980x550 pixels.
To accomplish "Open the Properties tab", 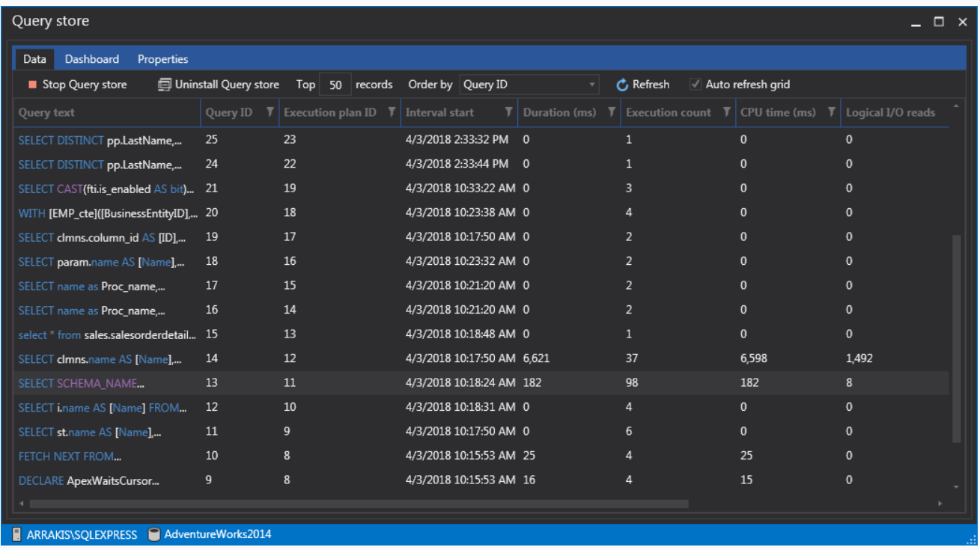I will click(162, 59).
